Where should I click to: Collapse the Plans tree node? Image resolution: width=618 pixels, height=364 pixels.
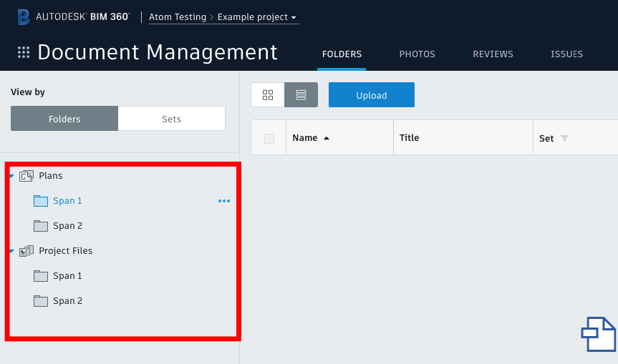[x=12, y=176]
